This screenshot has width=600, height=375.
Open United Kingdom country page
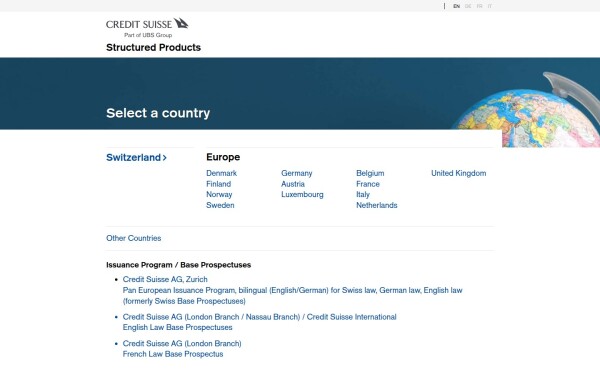click(458, 173)
